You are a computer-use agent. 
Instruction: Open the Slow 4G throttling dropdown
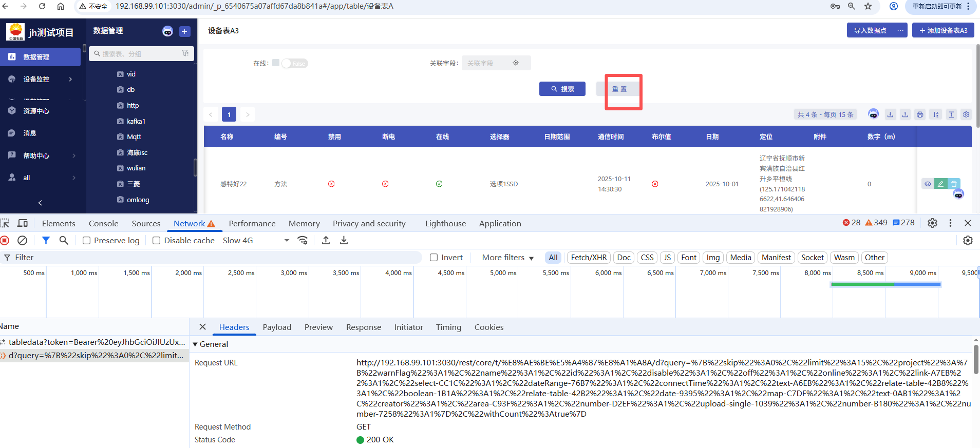click(255, 240)
